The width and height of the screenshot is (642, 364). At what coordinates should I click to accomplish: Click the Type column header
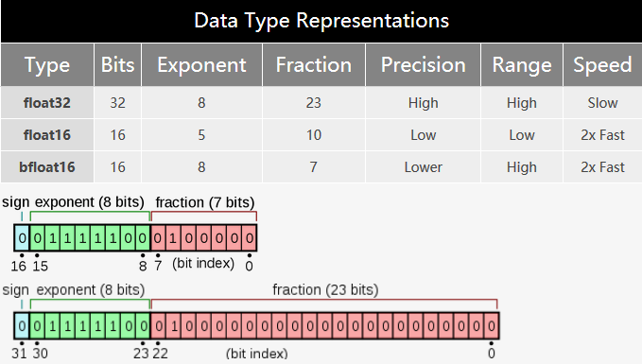tap(47, 64)
